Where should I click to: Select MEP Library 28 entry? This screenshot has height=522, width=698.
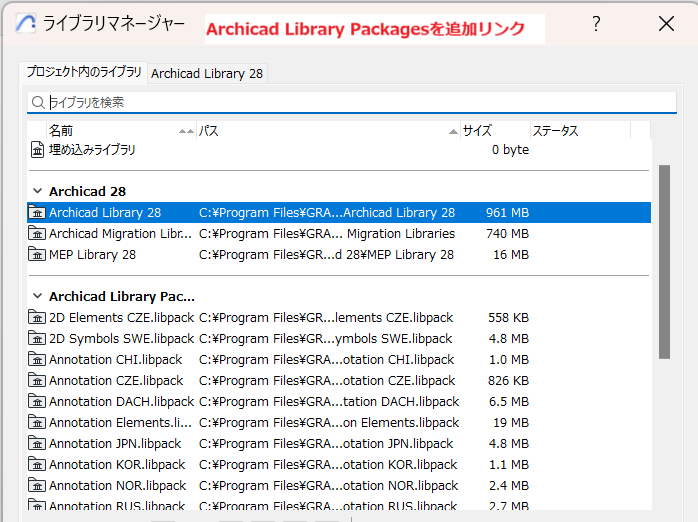(x=339, y=255)
